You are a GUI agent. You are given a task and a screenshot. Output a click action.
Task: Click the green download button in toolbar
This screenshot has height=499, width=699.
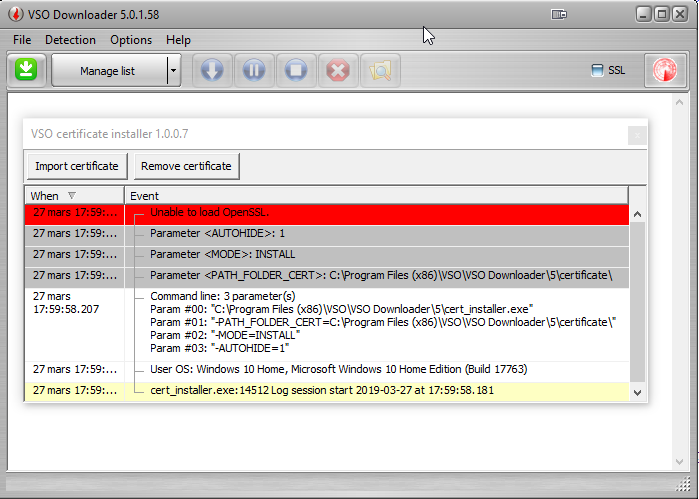pyautogui.click(x=26, y=70)
